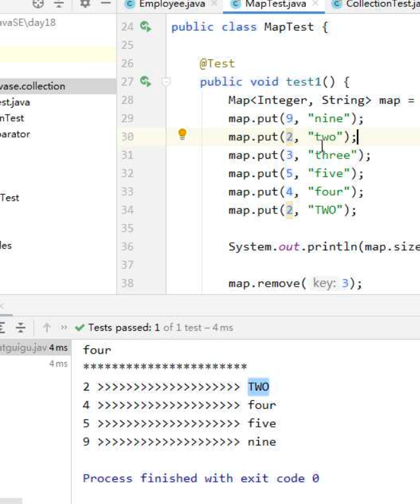
Task: Collapse the test1 method fold marker
Action: point(166,82)
